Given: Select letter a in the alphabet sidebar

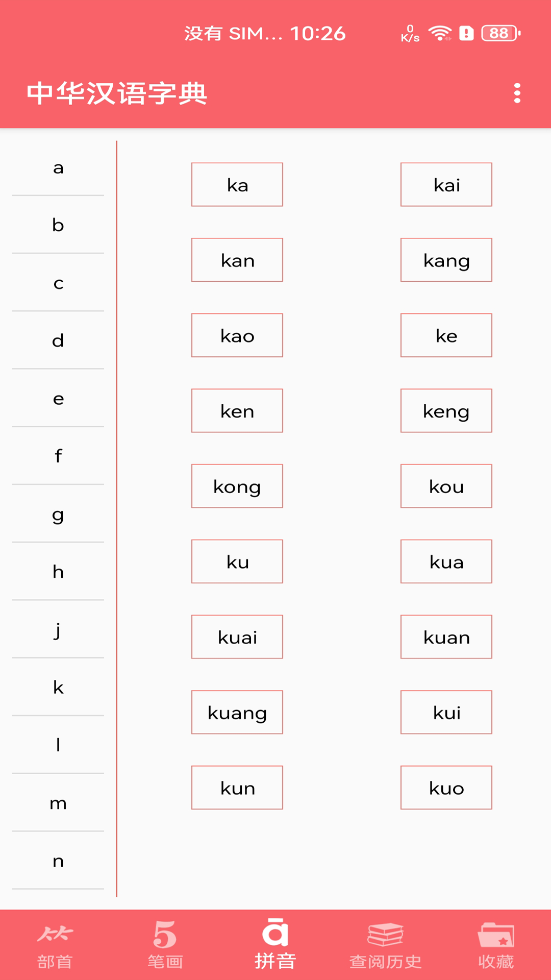Looking at the screenshot, I should point(58,168).
